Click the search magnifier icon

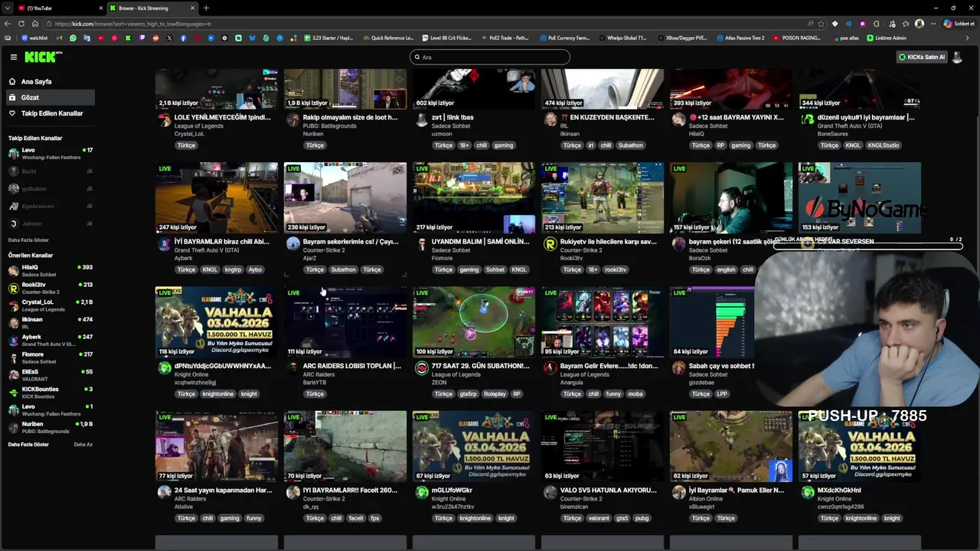pyautogui.click(x=417, y=57)
